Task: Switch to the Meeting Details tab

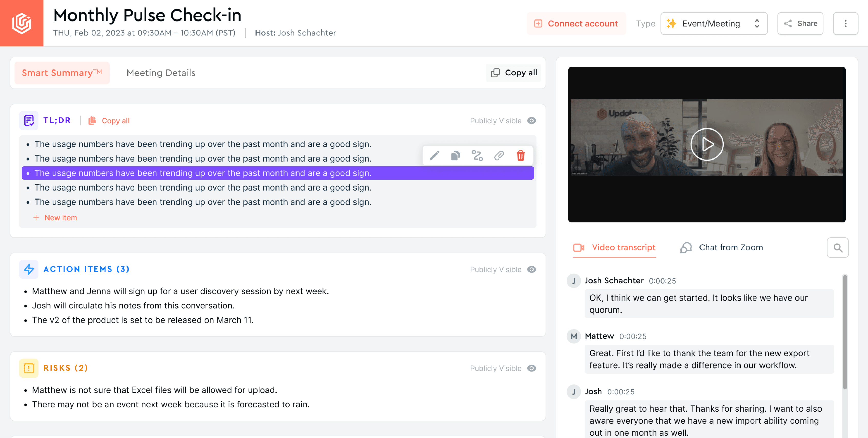Action: click(x=161, y=73)
